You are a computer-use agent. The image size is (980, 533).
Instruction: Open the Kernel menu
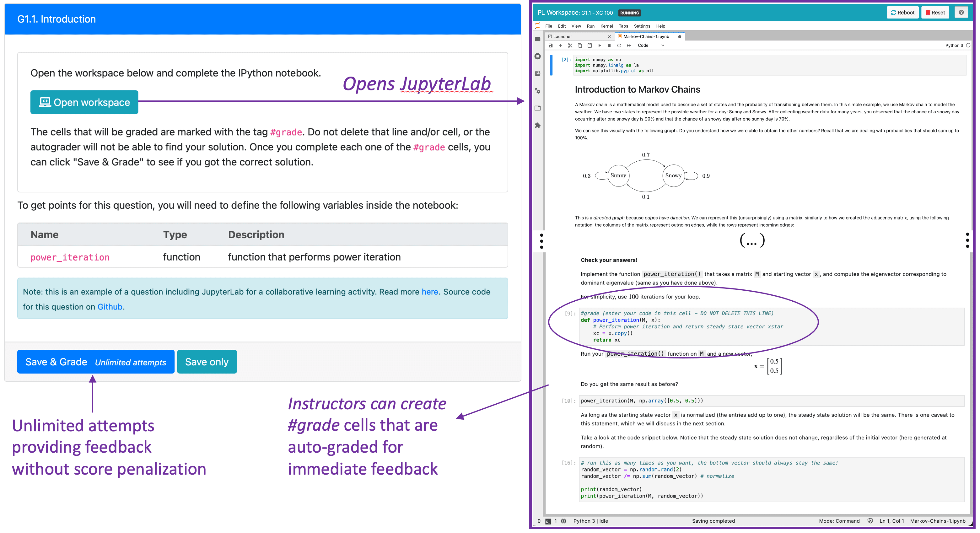pos(606,26)
